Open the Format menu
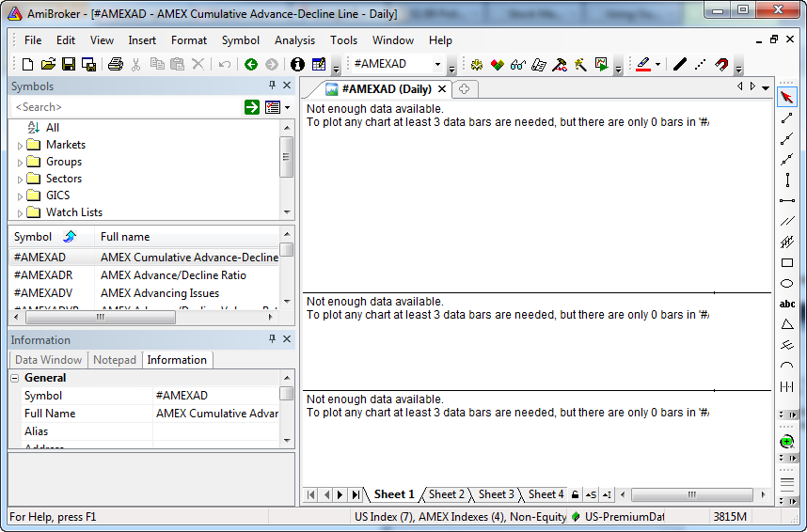Screen dimensions: 807x532 click(189, 40)
